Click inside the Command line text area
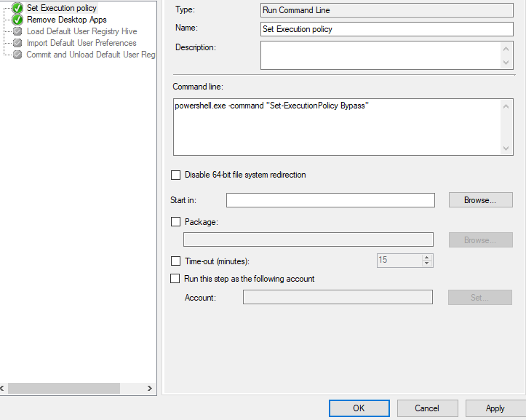Viewport: 526px width, 420px height. pos(337,127)
